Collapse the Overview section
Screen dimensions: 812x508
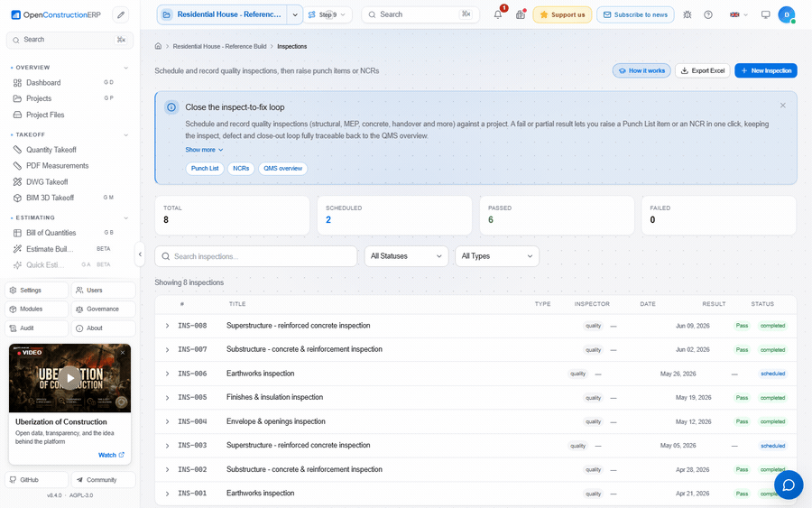(125, 68)
